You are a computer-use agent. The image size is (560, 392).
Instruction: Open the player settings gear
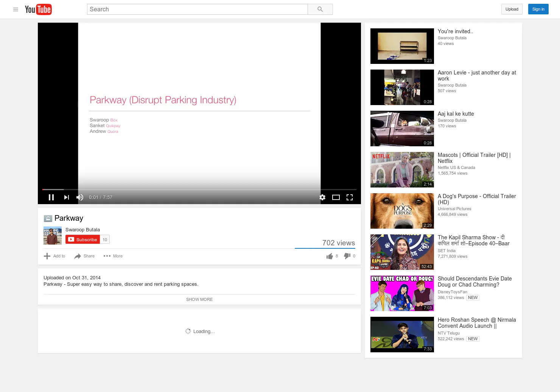click(322, 197)
